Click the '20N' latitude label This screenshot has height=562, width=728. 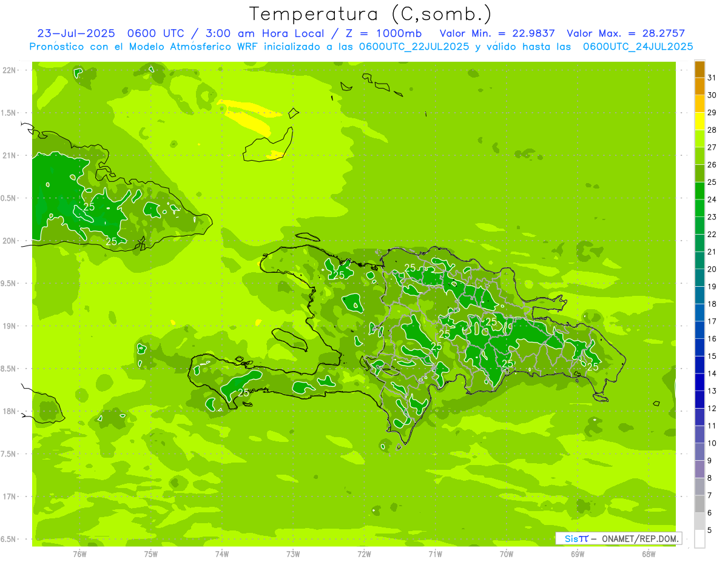(8, 241)
